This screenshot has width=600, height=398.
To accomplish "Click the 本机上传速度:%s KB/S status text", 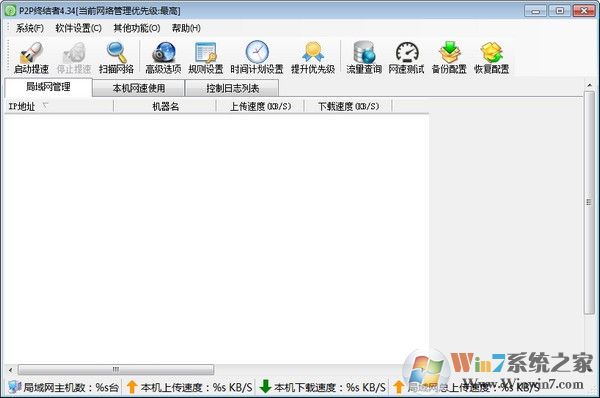I will coord(196,388).
